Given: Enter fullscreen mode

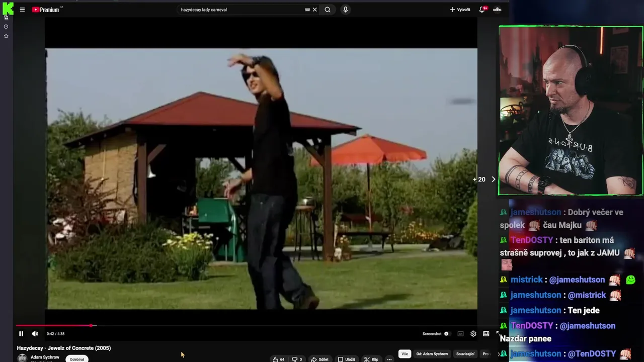Looking at the screenshot, I should coord(498,333).
